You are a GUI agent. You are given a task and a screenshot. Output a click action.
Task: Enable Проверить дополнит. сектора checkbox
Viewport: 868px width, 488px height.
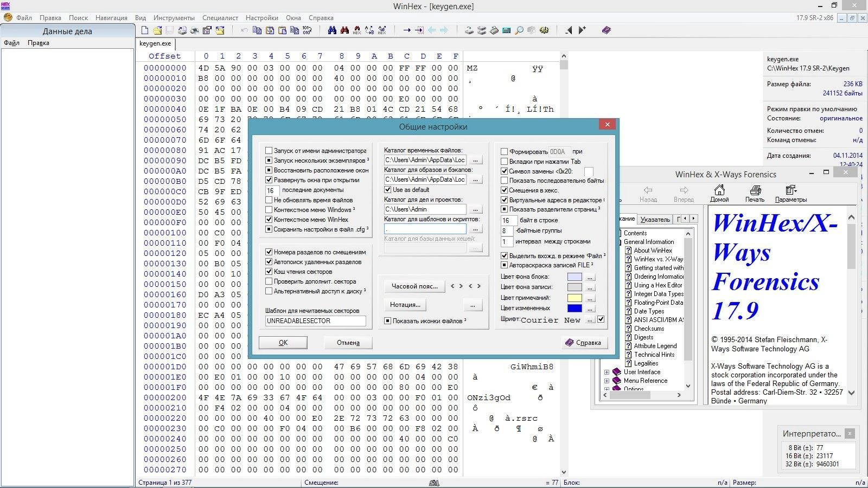[x=269, y=281]
